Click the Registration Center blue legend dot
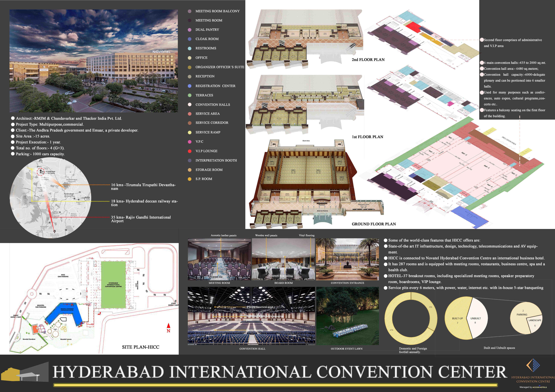This screenshot has width=555, height=392. tap(190, 86)
